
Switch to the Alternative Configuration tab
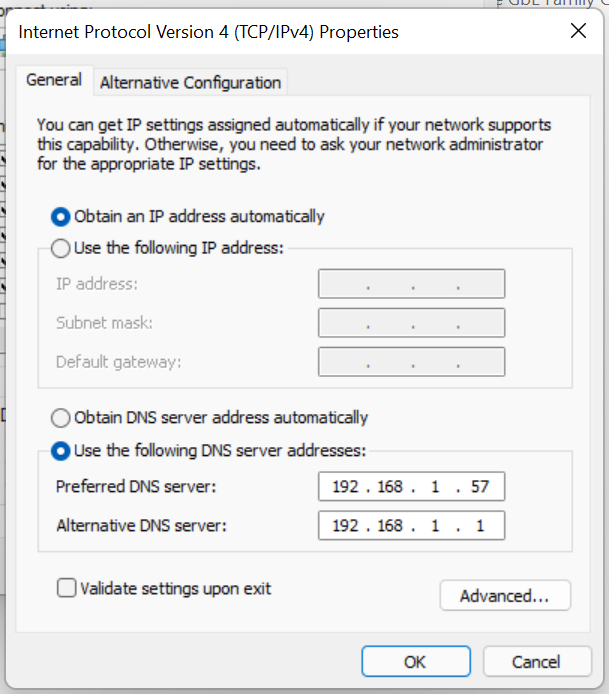click(x=190, y=83)
